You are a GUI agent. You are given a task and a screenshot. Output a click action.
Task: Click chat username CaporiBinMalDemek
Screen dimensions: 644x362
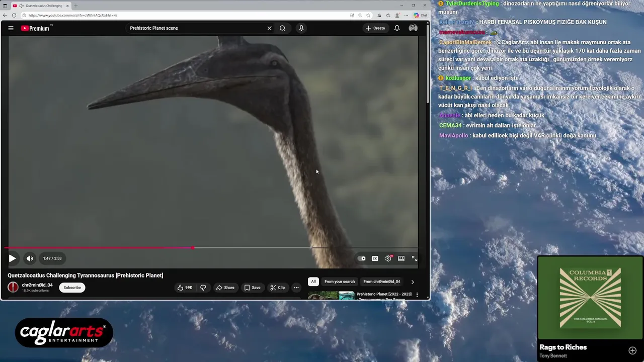(x=465, y=42)
